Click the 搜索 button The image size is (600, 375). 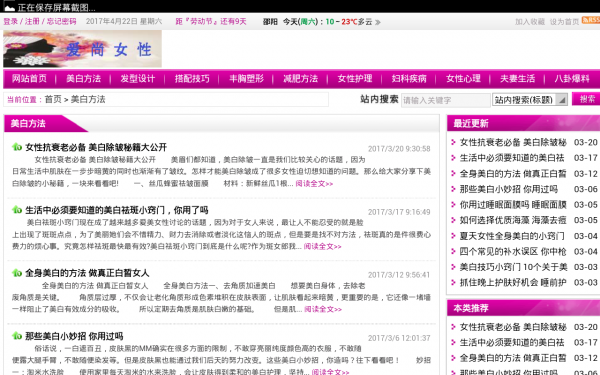[587, 99]
